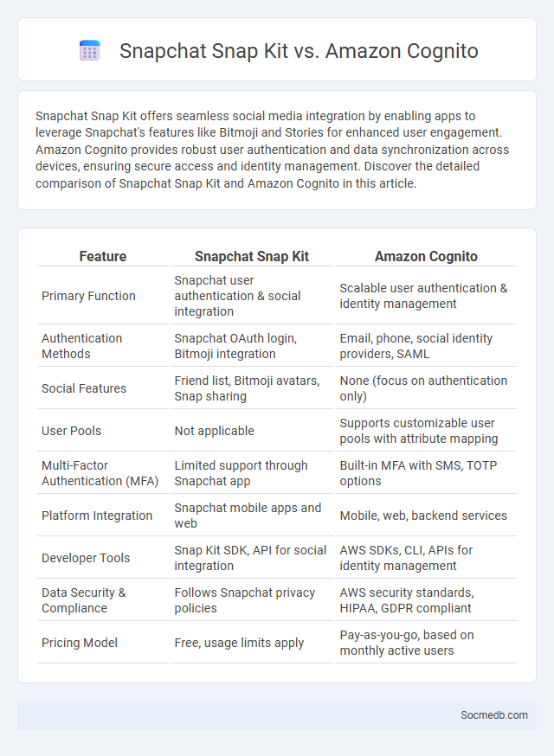Click the Data Security & Compliance label
554x756 pixels.
(83, 600)
